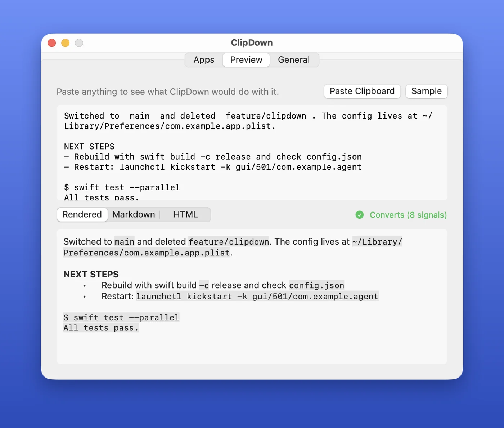Switch output to Markdown view
Image resolution: width=504 pixels, height=428 pixels.
pos(134,215)
